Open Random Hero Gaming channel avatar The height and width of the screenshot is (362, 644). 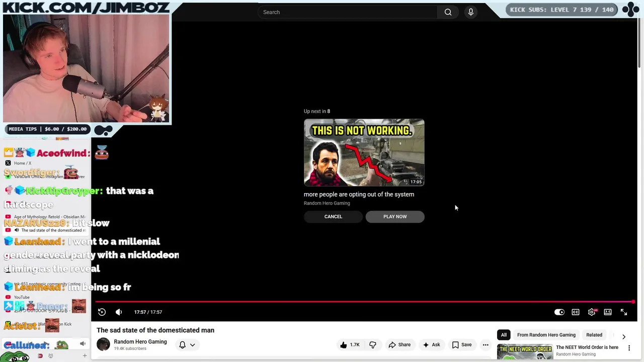(103, 344)
